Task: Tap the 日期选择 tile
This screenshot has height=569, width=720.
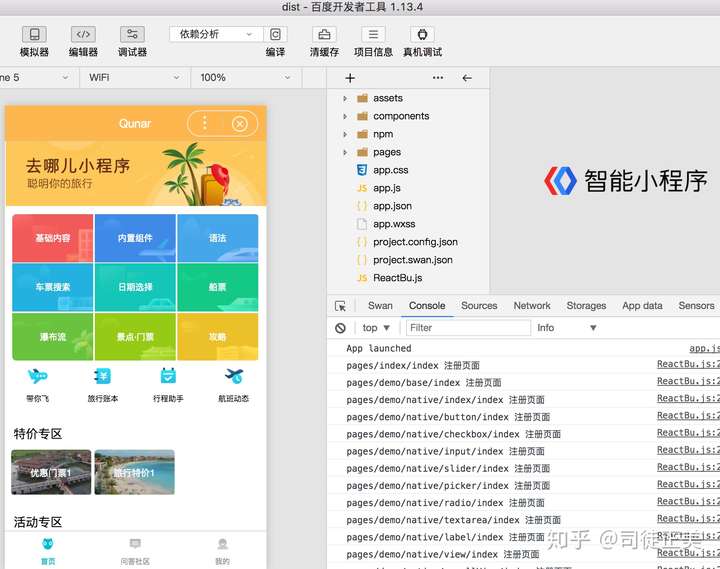Action: pos(135,287)
